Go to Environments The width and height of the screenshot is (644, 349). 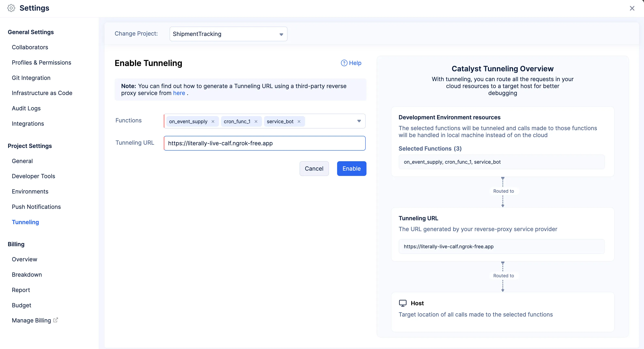tap(30, 191)
